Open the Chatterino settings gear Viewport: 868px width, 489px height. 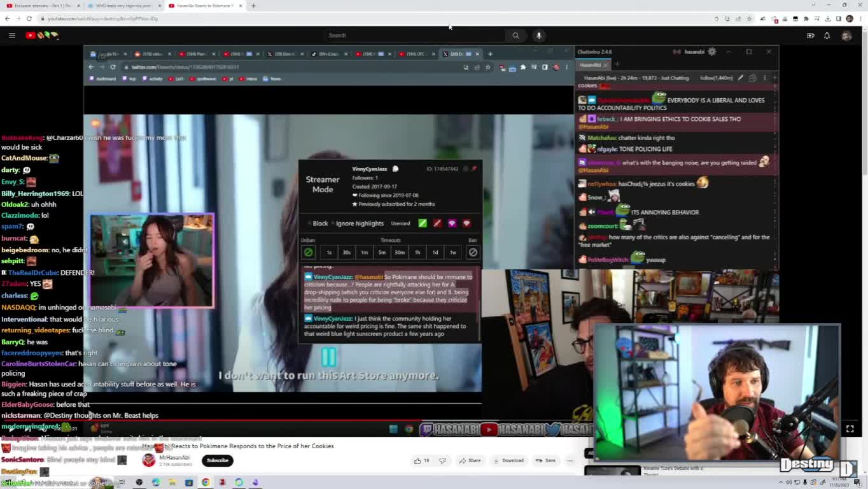pyautogui.click(x=712, y=52)
